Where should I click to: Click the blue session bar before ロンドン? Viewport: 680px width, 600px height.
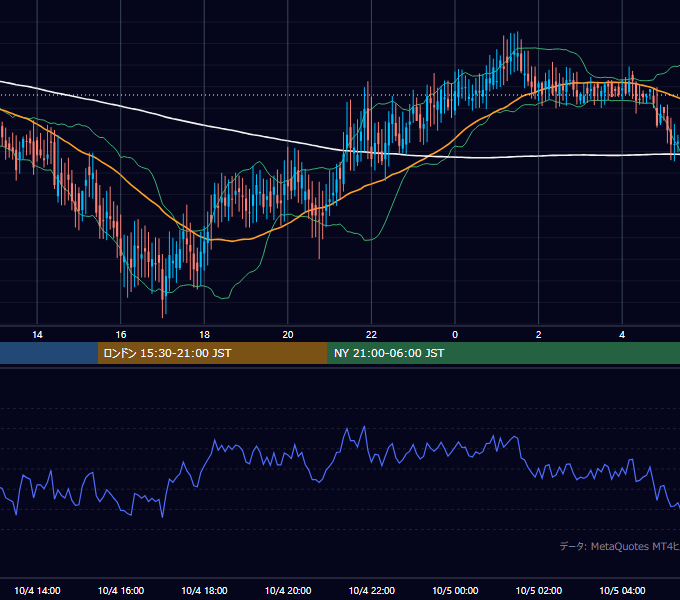(x=49, y=353)
